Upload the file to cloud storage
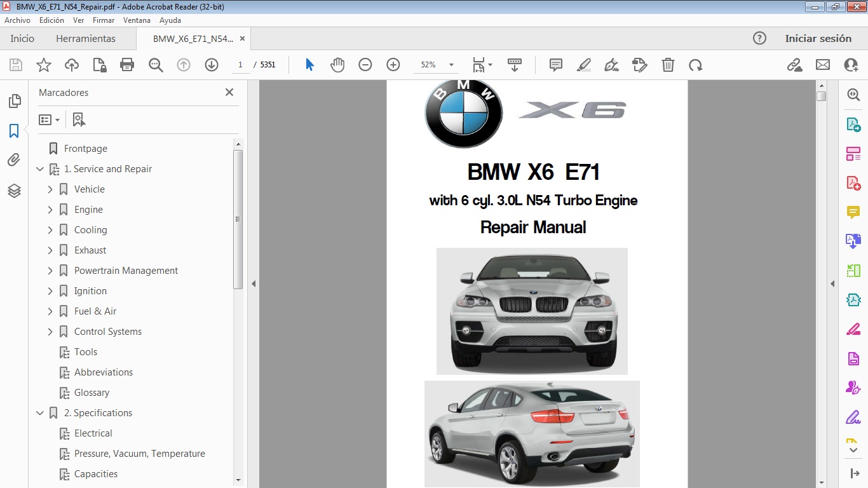This screenshot has width=868, height=488. point(72,65)
